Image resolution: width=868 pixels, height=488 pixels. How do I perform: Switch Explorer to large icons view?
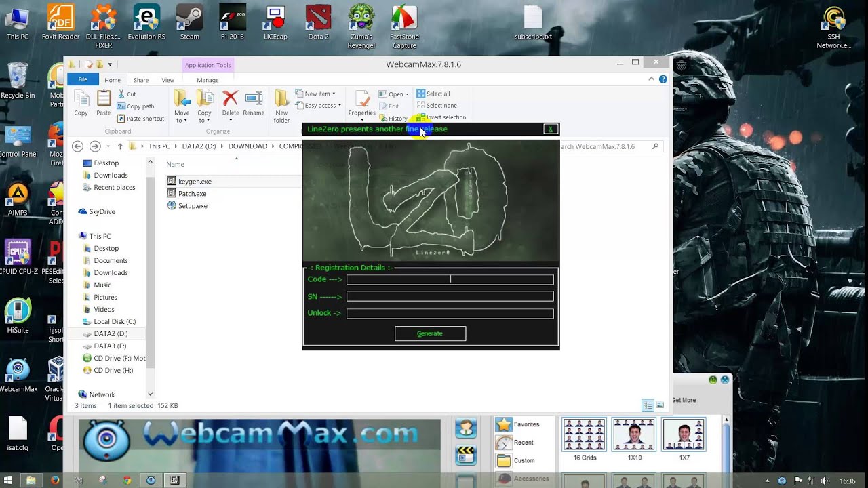coord(660,405)
